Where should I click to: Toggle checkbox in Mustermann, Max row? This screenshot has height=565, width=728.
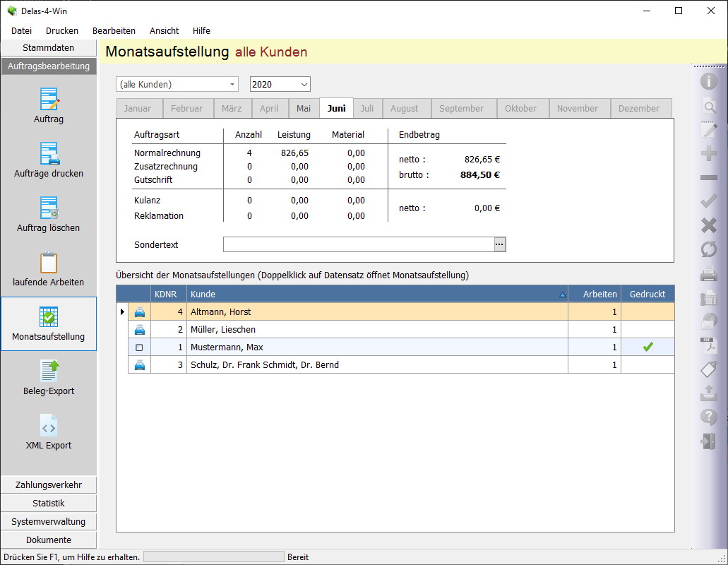pyautogui.click(x=139, y=347)
